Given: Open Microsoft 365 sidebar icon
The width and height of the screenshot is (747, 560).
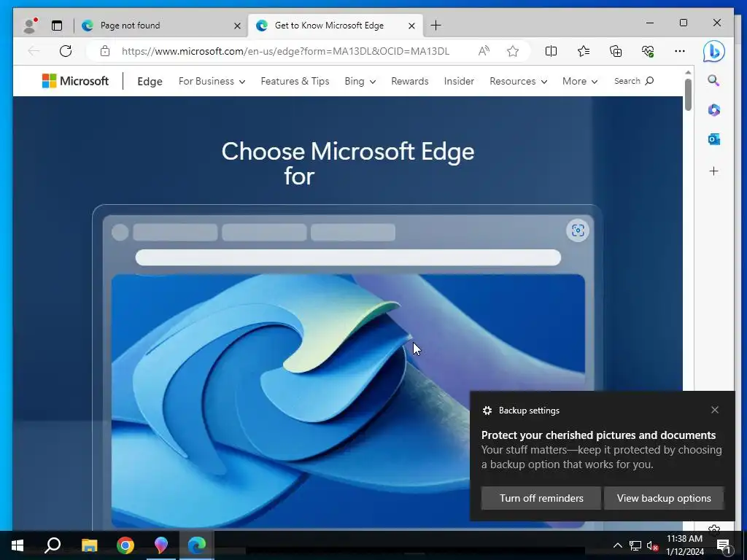Looking at the screenshot, I should [713, 110].
